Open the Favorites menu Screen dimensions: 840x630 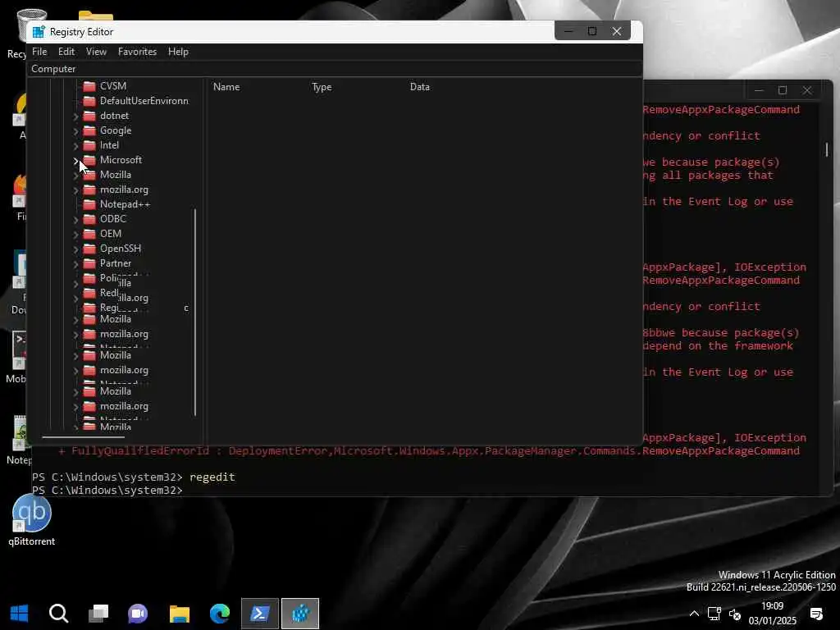(137, 52)
